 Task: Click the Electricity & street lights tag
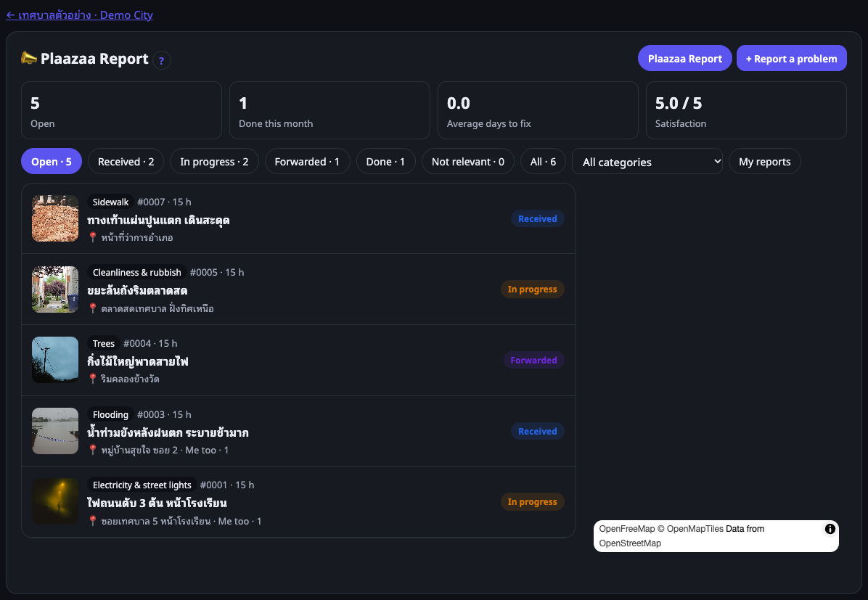(142, 485)
